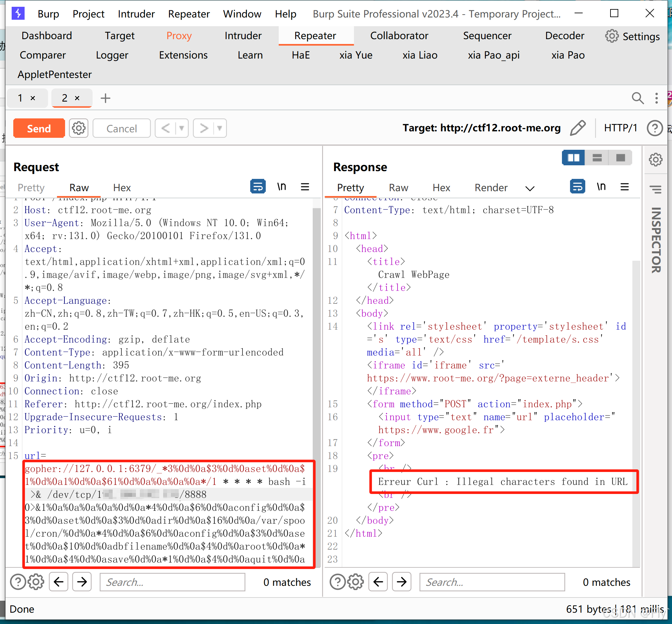This screenshot has width=672, height=624.
Task: Open the three-dot options menu beside the search icon
Action: pyautogui.click(x=656, y=98)
